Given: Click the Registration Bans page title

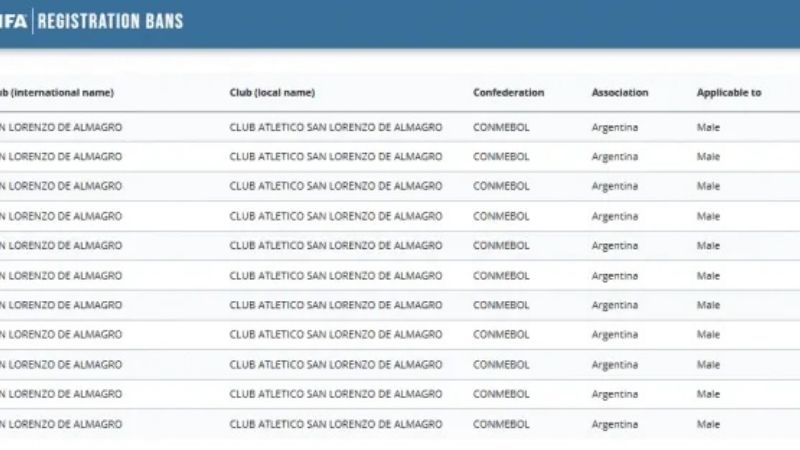Looking at the screenshot, I should [x=110, y=21].
